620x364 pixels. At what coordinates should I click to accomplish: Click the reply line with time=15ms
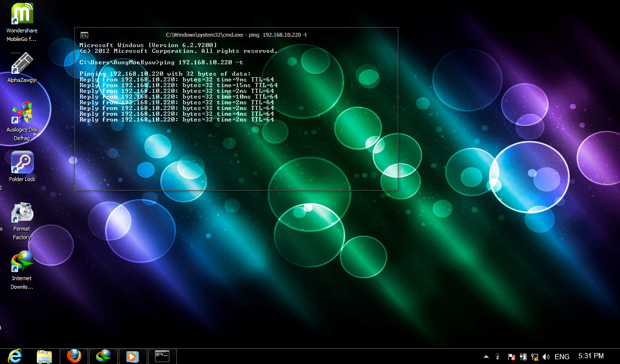[178, 85]
